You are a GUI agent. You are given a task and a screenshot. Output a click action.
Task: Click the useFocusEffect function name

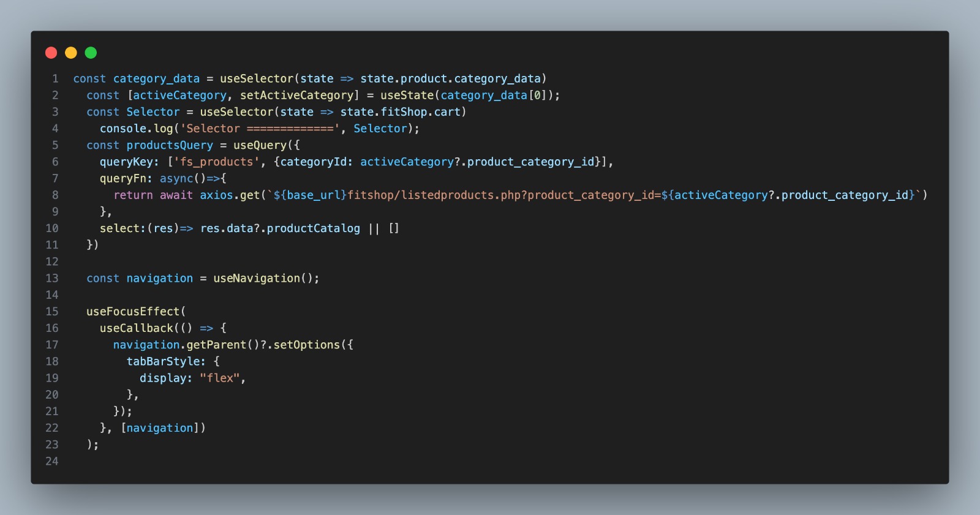pyautogui.click(x=133, y=312)
